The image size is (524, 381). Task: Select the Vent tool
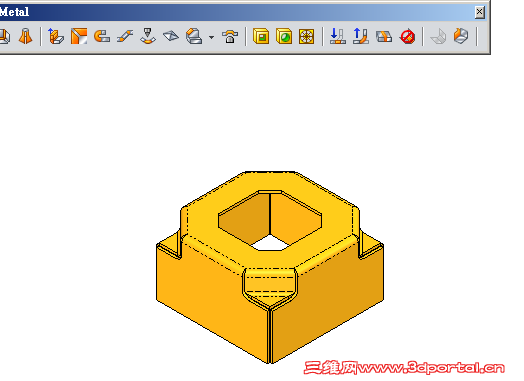(306, 36)
